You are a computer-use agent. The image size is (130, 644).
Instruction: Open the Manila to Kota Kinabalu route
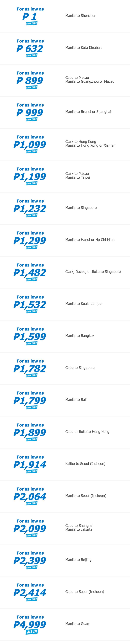[84, 48]
